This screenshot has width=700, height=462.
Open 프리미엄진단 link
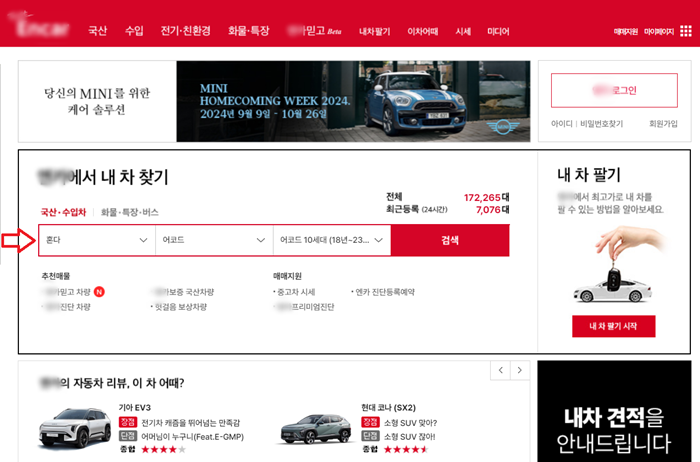[304, 307]
